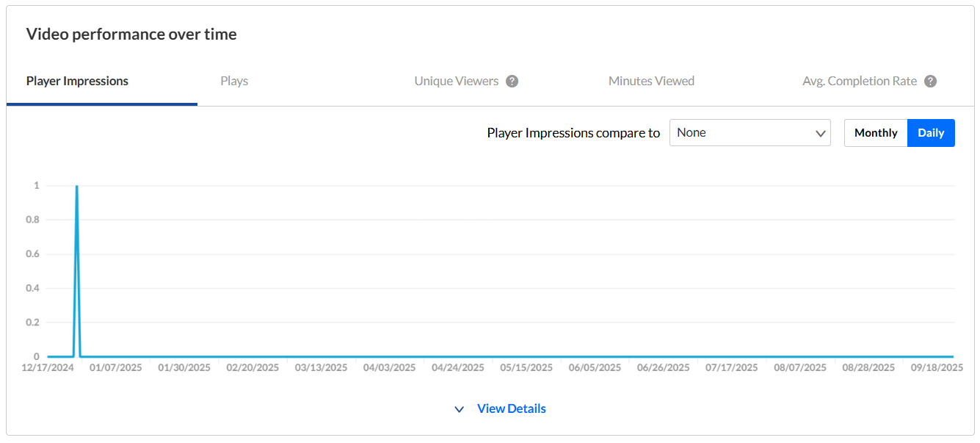Click the 09/18/2025 date axis label

[x=937, y=367]
